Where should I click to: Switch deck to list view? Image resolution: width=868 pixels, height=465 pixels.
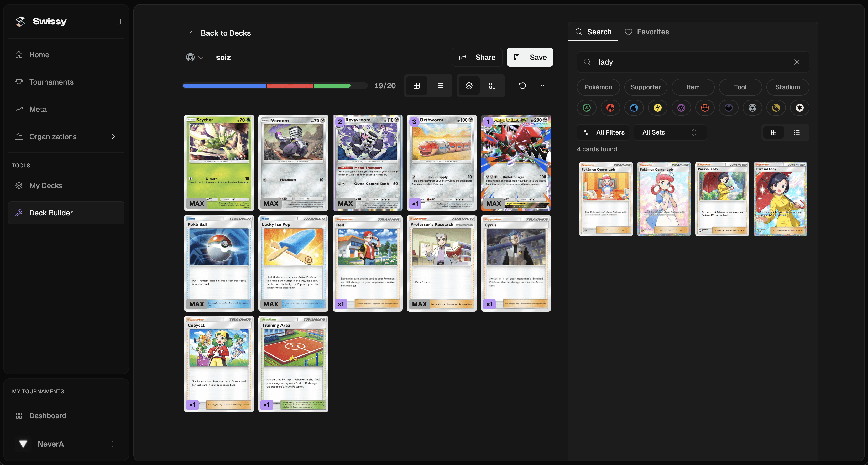click(x=440, y=86)
